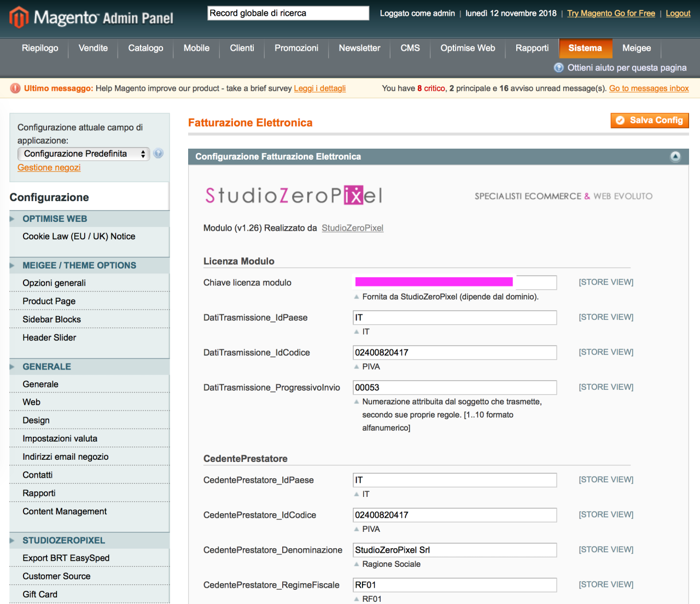Screen dimensions: 700x604
Task: Click the DatiTrasmissione_IdCodice field
Action: pyautogui.click(x=455, y=353)
